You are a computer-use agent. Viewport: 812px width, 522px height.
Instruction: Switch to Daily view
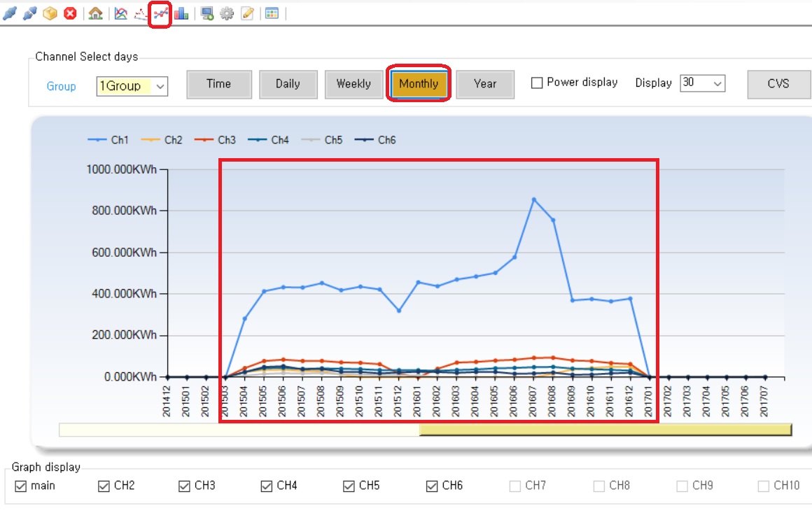point(288,84)
